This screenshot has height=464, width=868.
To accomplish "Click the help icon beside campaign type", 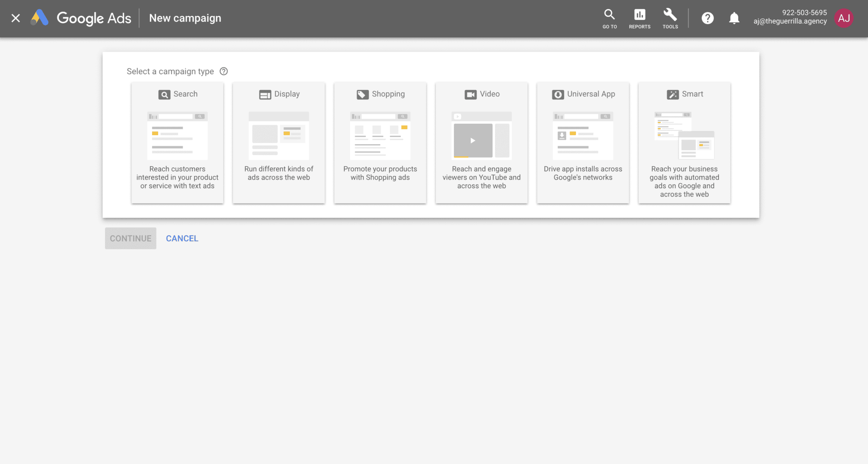I will [x=224, y=71].
